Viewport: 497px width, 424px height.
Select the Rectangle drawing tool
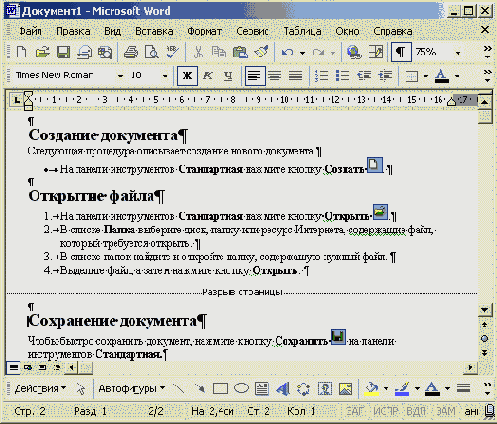tap(220, 389)
